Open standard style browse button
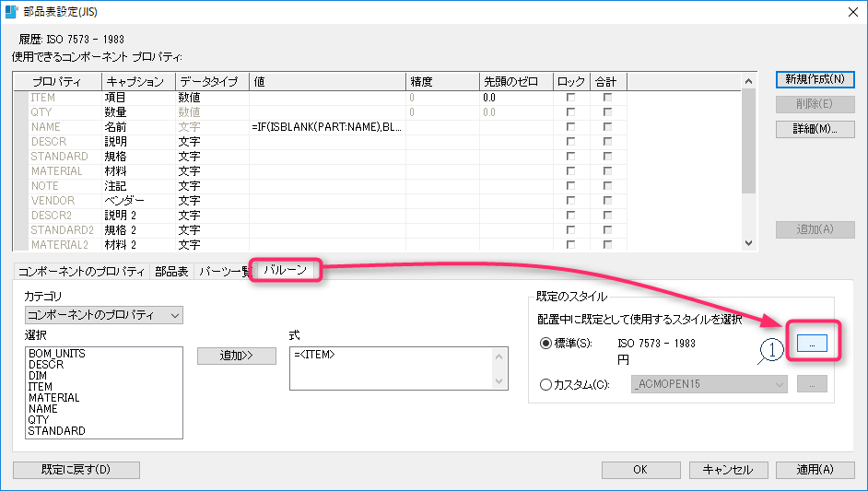The height and width of the screenshot is (491, 868). pos(812,344)
